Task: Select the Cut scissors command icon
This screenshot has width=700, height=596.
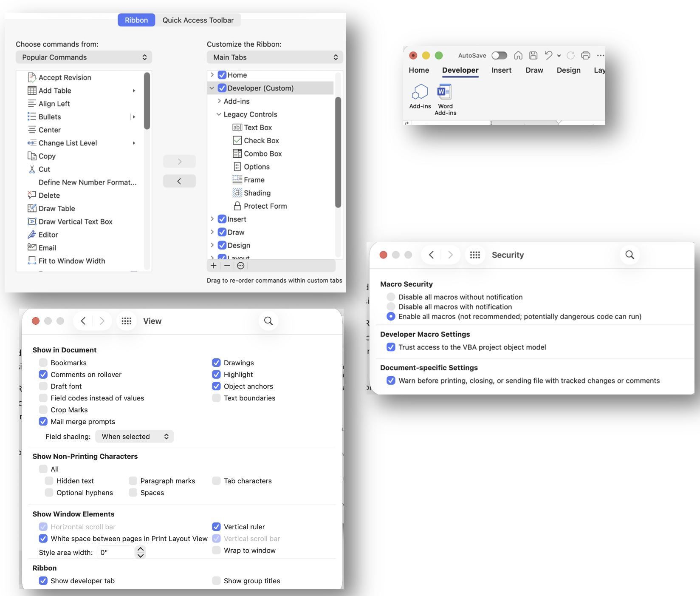Action: point(32,169)
